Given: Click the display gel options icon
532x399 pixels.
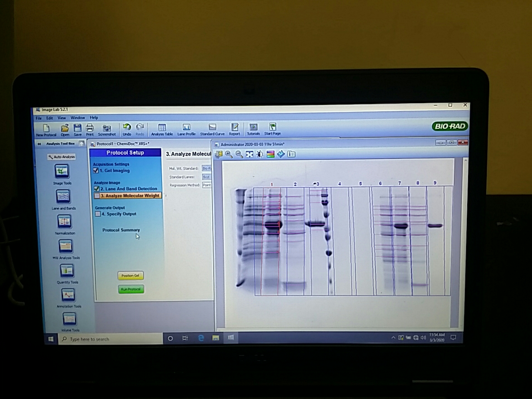Looking at the screenshot, I should point(218,154).
